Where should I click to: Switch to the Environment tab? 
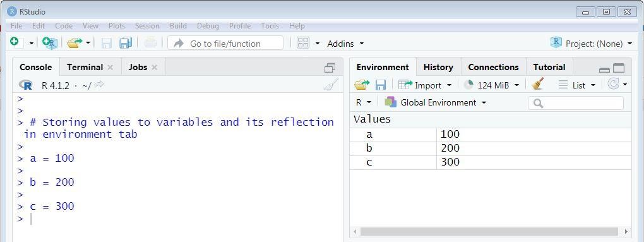(383, 67)
